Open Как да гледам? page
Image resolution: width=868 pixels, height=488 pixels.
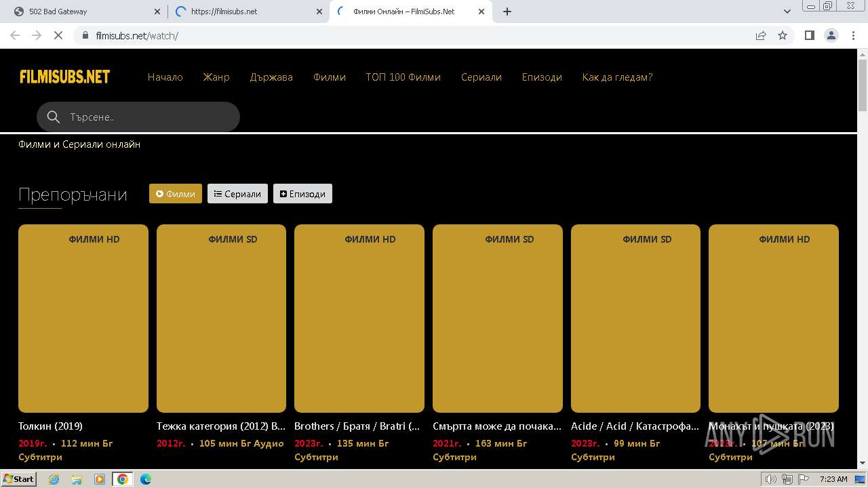click(617, 77)
